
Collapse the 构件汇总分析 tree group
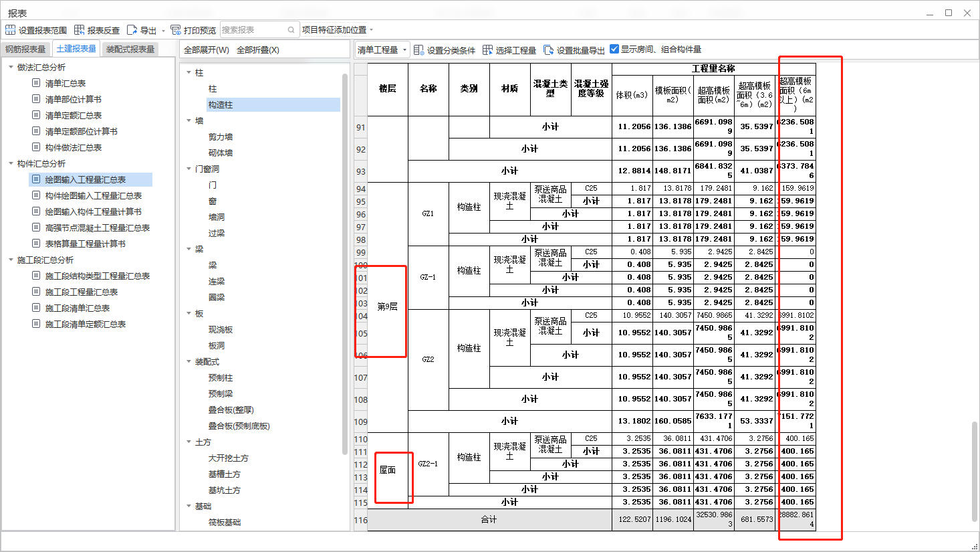[x=11, y=163]
